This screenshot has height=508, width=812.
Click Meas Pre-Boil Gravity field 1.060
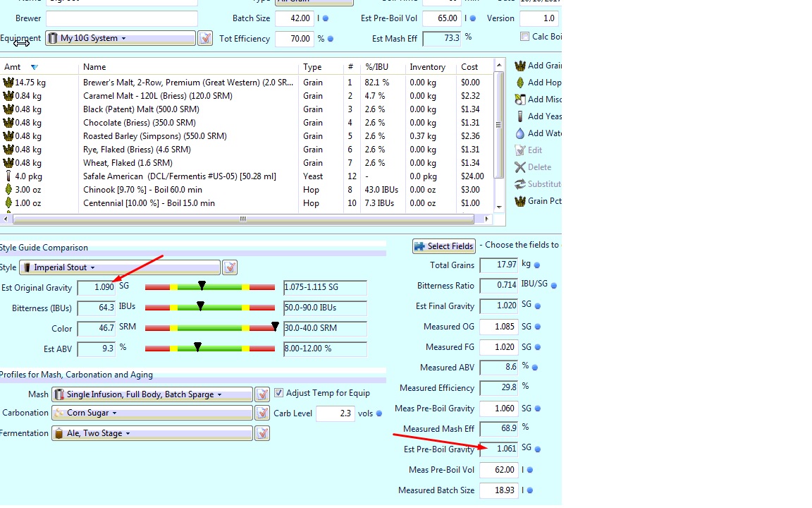[x=499, y=409]
